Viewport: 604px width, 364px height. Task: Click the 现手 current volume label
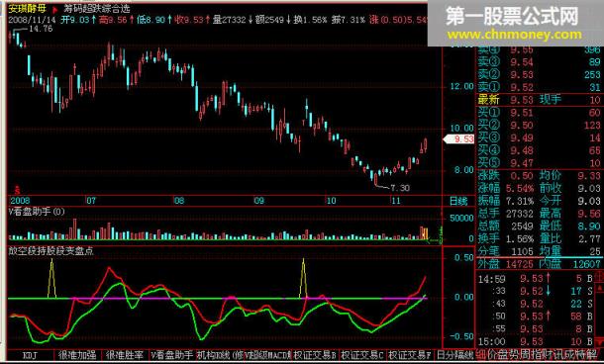point(551,100)
